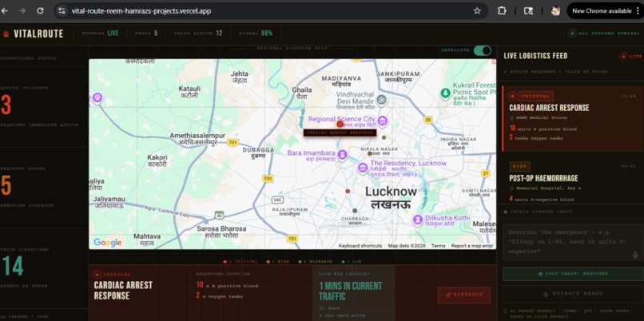Click the orange incident dot near Nirala Nagar
Image resolution: width=644 pixels, height=321 pixels.
tap(370, 153)
